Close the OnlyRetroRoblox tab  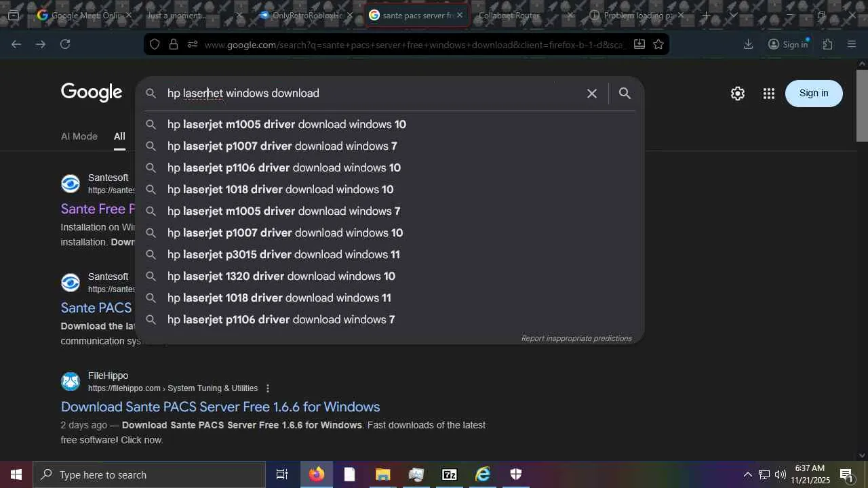point(349,15)
